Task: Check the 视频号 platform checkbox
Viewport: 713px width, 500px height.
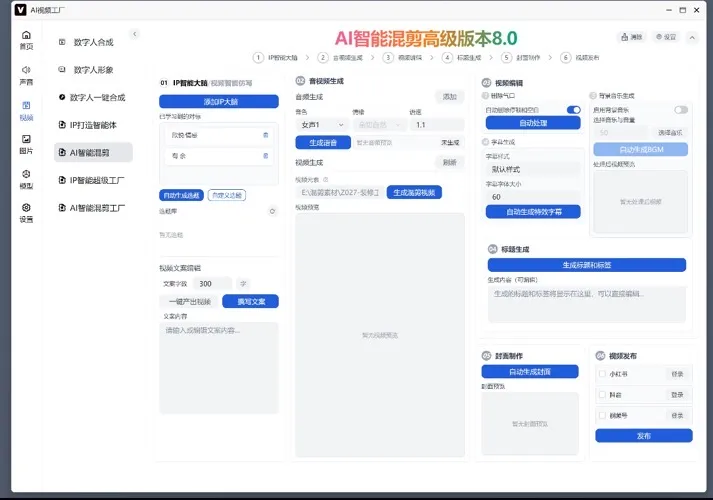Action: tap(602, 415)
